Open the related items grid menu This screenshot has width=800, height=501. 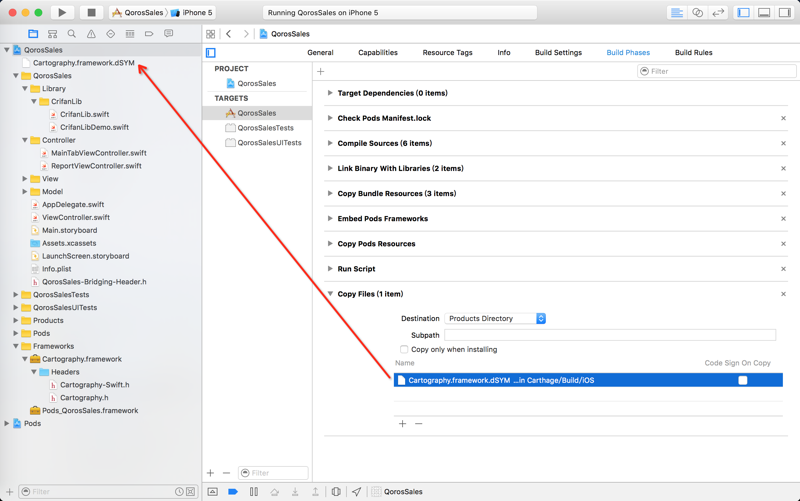[210, 34]
